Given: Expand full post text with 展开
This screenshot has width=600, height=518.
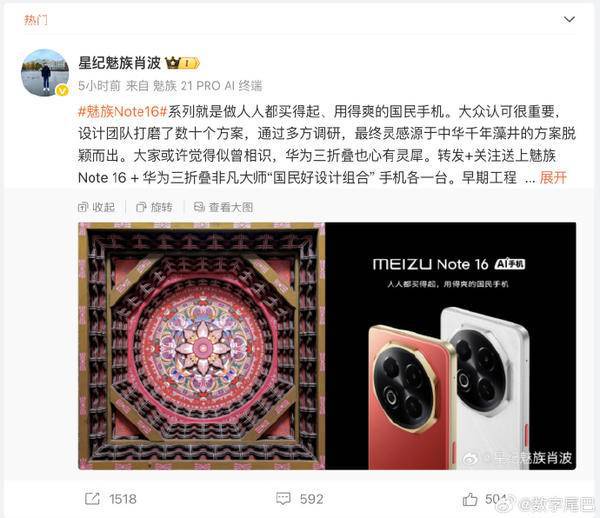Looking at the screenshot, I should click(553, 178).
